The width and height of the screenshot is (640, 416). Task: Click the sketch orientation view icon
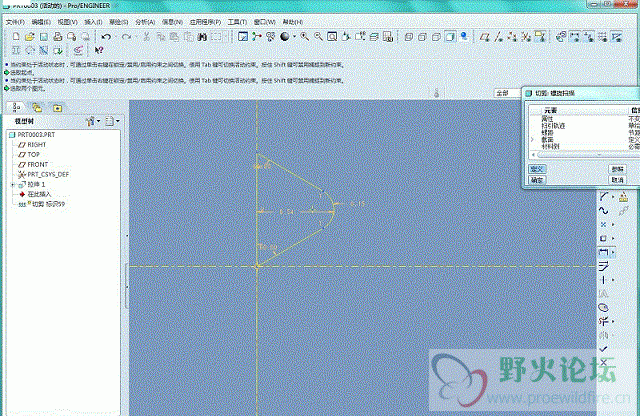pyautogui.click(x=243, y=37)
